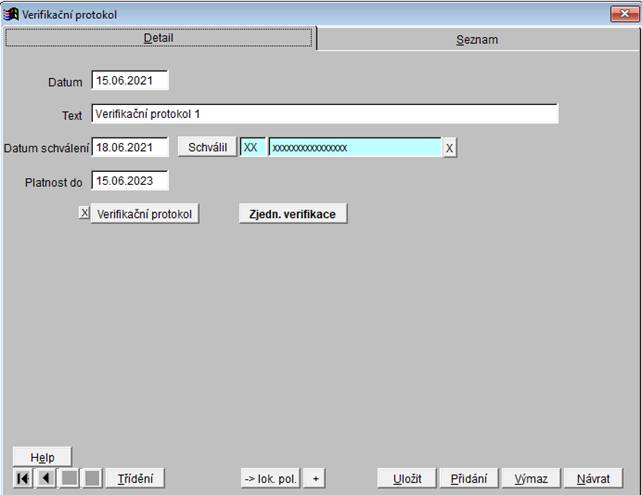The width and height of the screenshot is (642, 495).
Task: Go to first record arrow button
Action: (22, 478)
